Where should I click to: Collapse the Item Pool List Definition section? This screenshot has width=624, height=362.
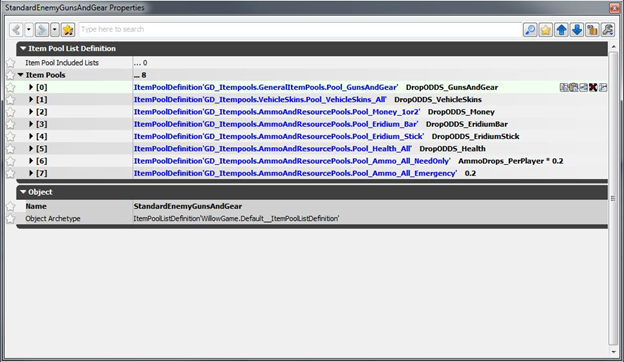(x=23, y=49)
